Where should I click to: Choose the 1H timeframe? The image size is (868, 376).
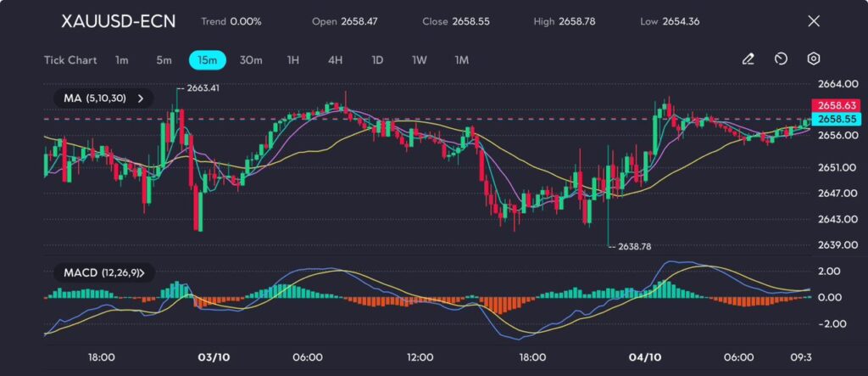click(293, 60)
